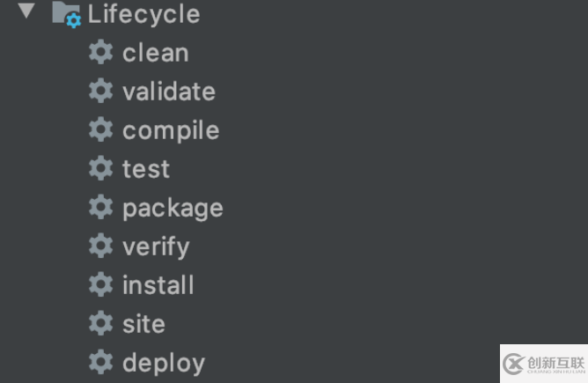Screen dimensions: 588x383
Task: Click the gear icon beside compile
Action: click(101, 129)
